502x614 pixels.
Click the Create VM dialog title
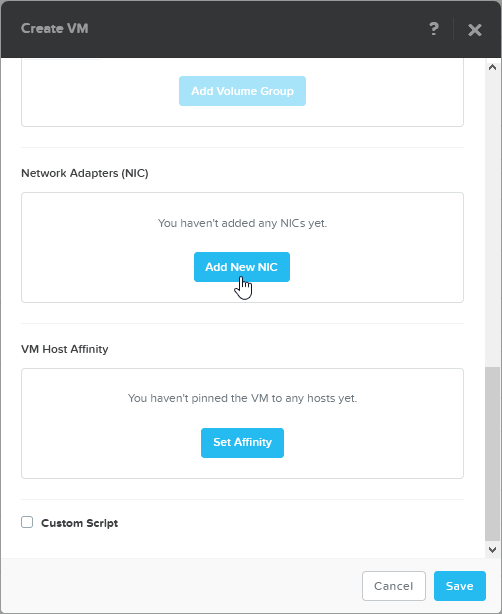[x=54, y=29]
